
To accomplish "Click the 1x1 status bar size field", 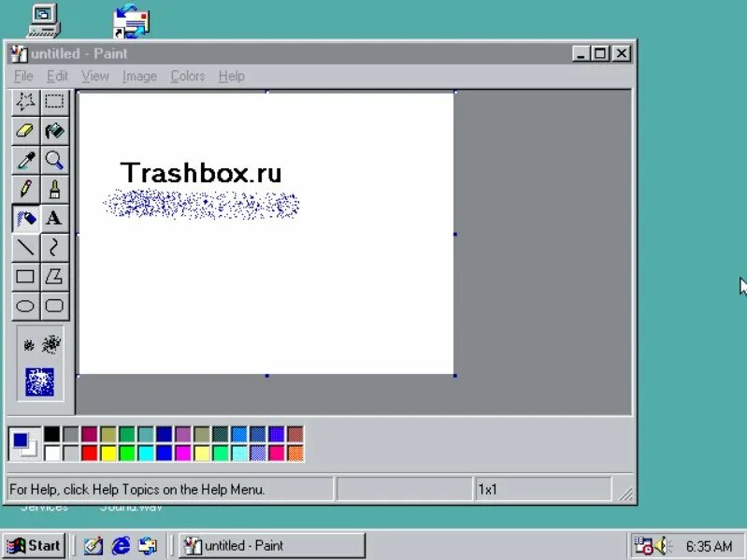I will pos(543,490).
